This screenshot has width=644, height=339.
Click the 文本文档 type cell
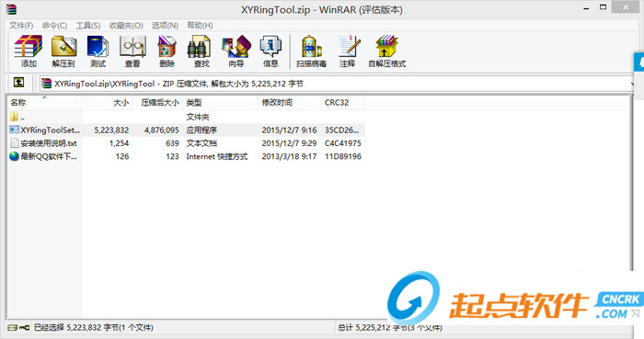[201, 143]
